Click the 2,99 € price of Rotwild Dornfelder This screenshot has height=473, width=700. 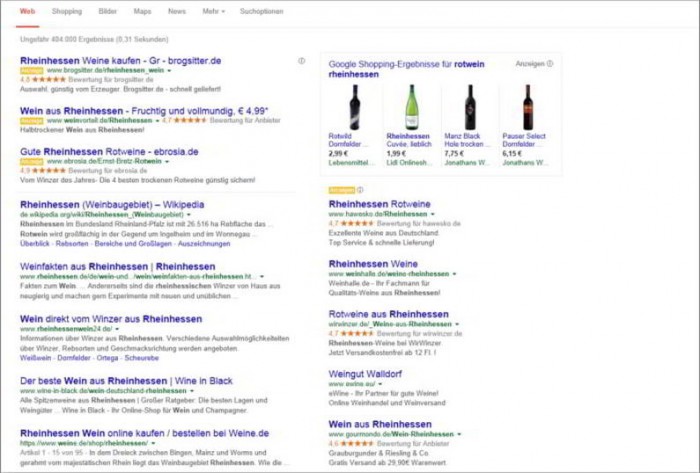point(338,154)
